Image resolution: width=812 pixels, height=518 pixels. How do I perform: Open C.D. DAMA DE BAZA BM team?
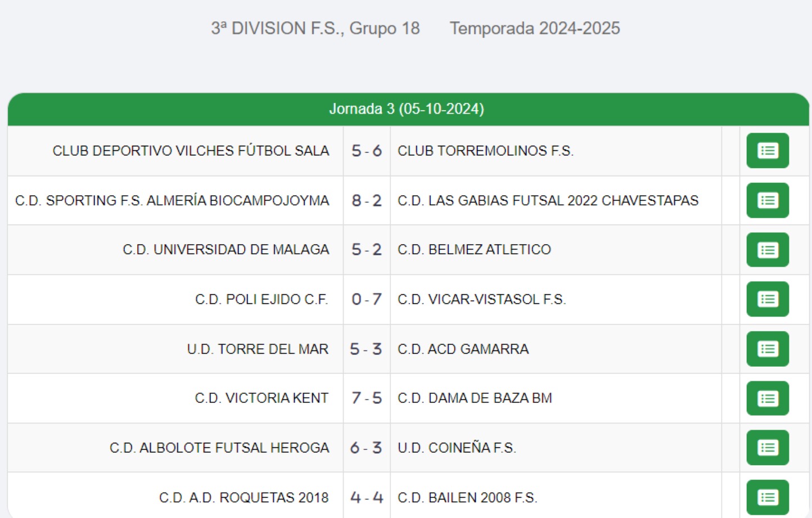475,398
